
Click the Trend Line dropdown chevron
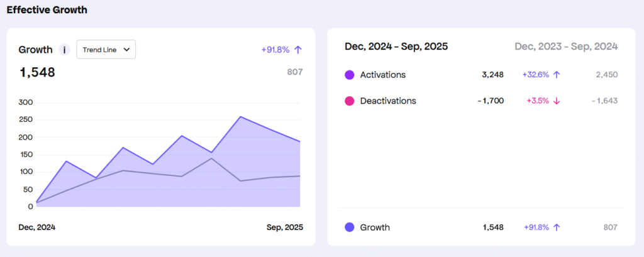click(x=126, y=50)
